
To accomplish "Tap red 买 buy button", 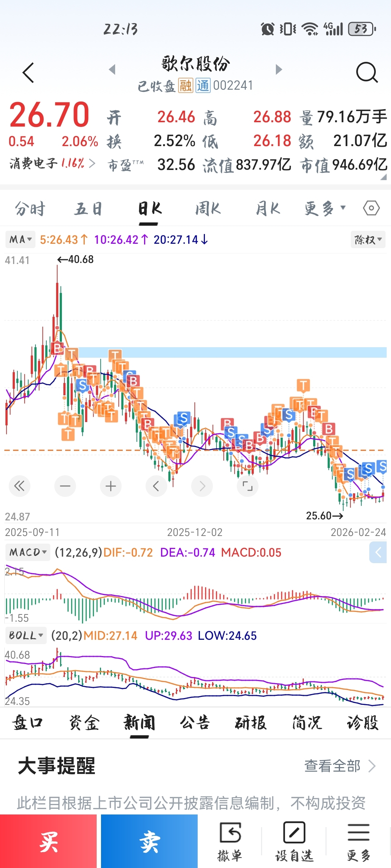I will (49, 841).
